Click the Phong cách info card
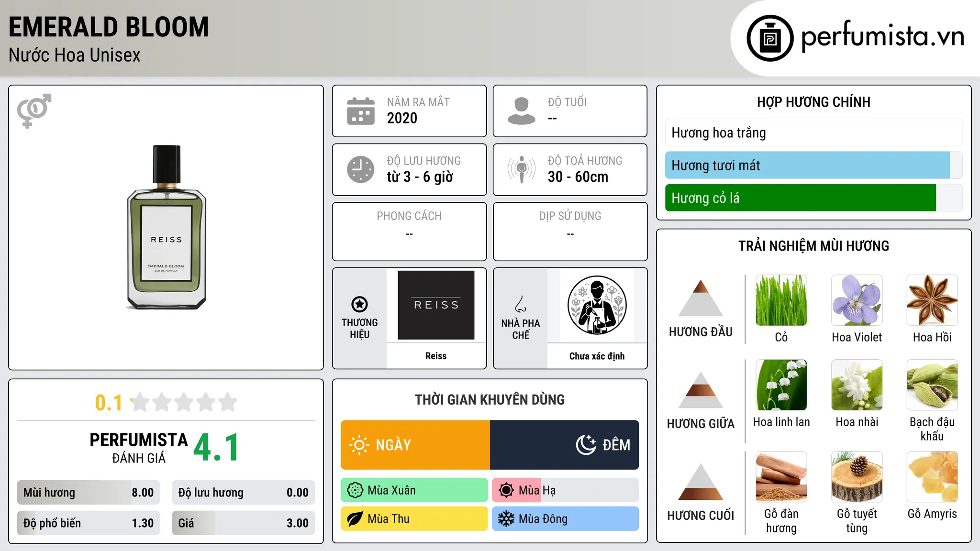 pos(409,231)
